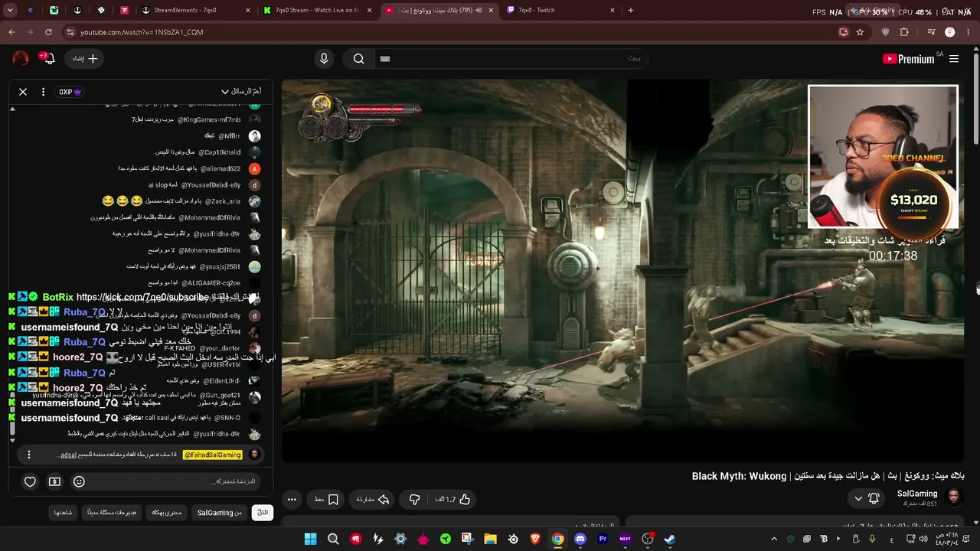Click the video player game area

tap(622, 271)
